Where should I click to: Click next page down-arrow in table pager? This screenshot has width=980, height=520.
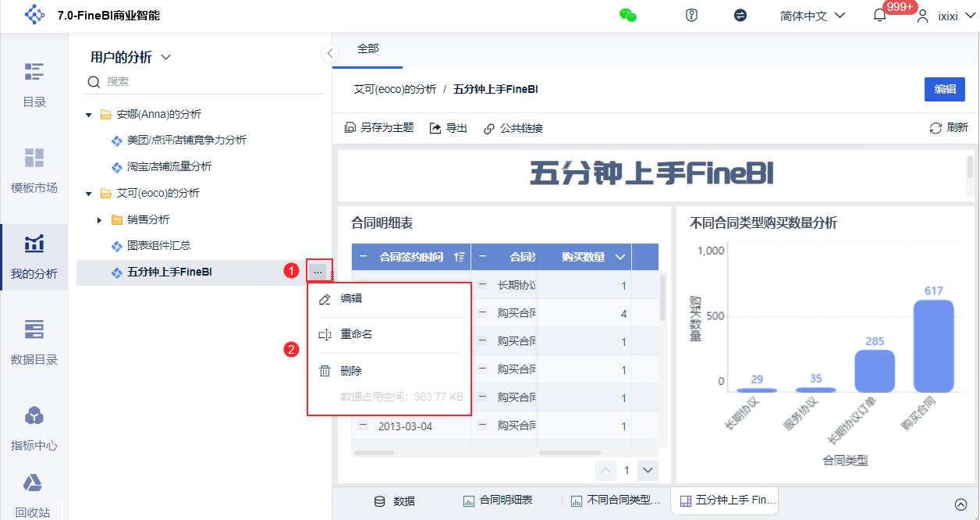coord(648,470)
